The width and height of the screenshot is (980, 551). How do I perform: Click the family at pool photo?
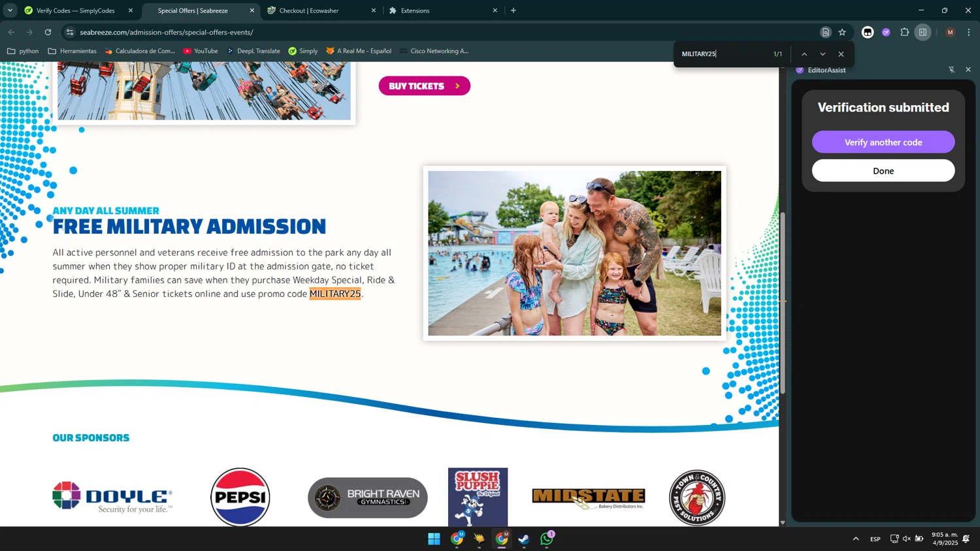tap(575, 253)
